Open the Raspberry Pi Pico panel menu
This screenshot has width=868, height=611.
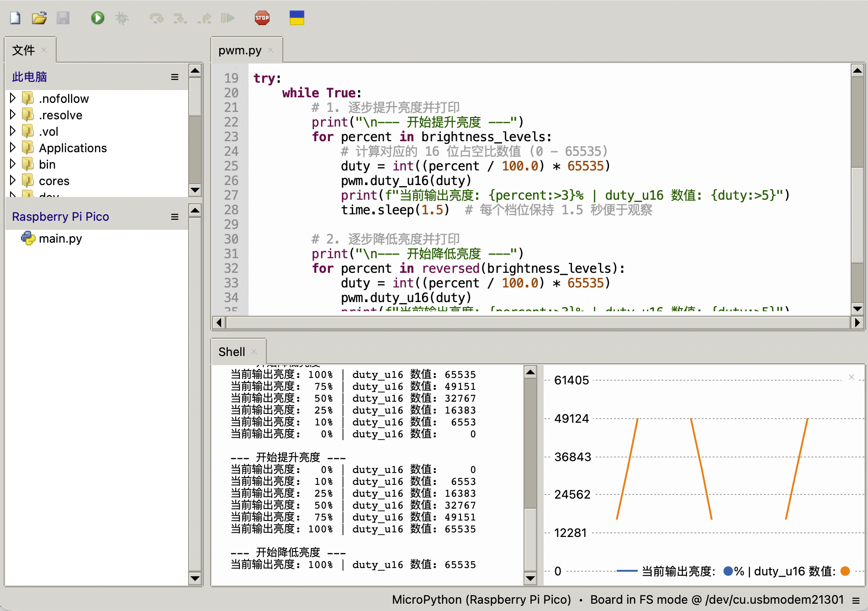coord(175,217)
